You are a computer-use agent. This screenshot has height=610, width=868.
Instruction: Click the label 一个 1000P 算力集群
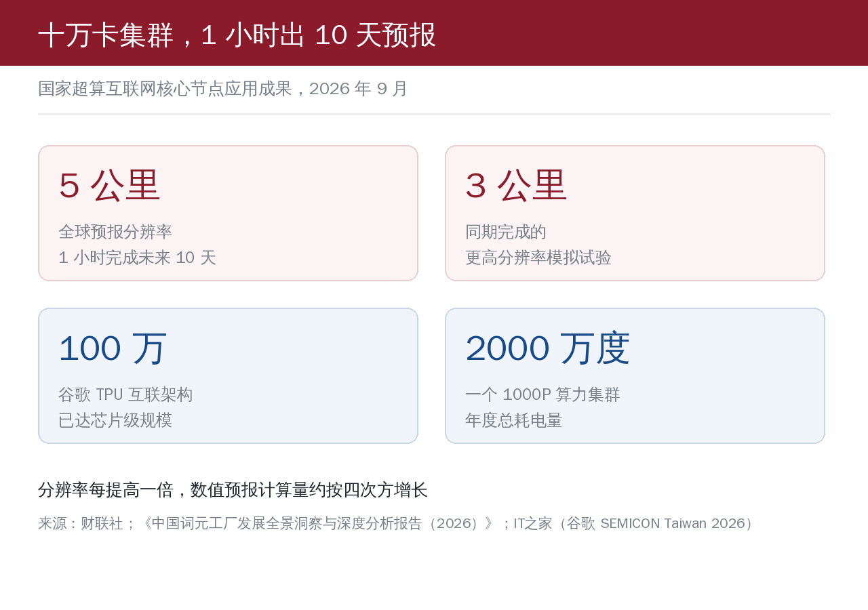(542, 394)
